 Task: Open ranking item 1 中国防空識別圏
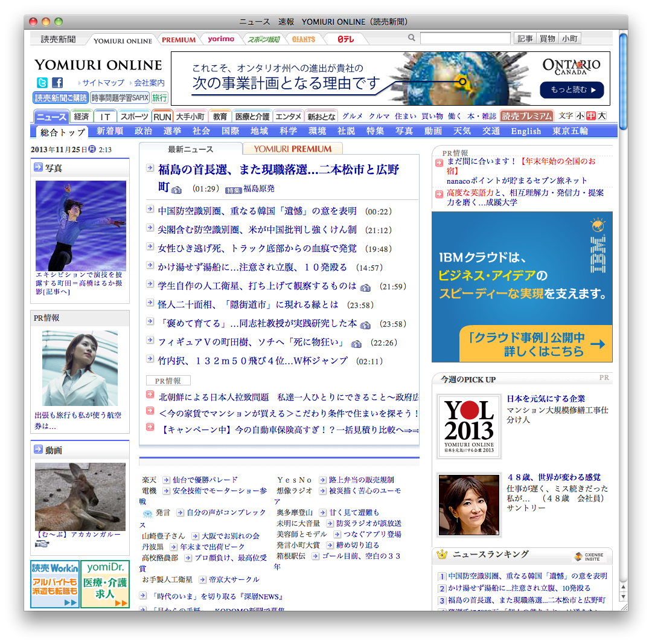(528, 576)
